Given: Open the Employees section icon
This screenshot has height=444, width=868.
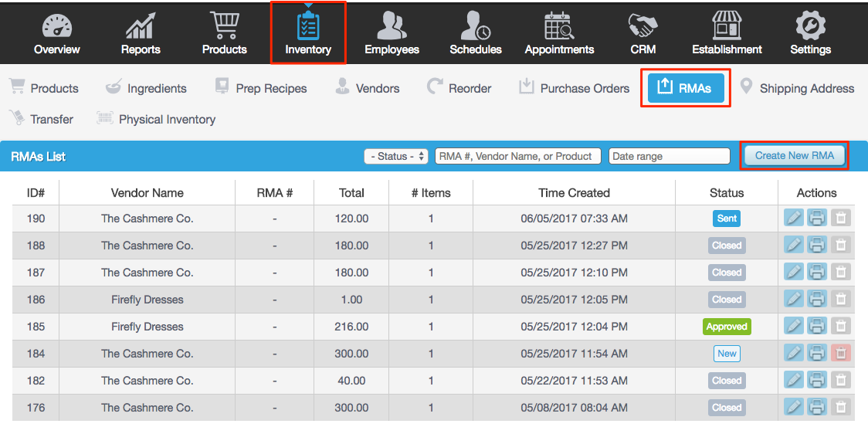Looking at the screenshot, I should (392, 26).
